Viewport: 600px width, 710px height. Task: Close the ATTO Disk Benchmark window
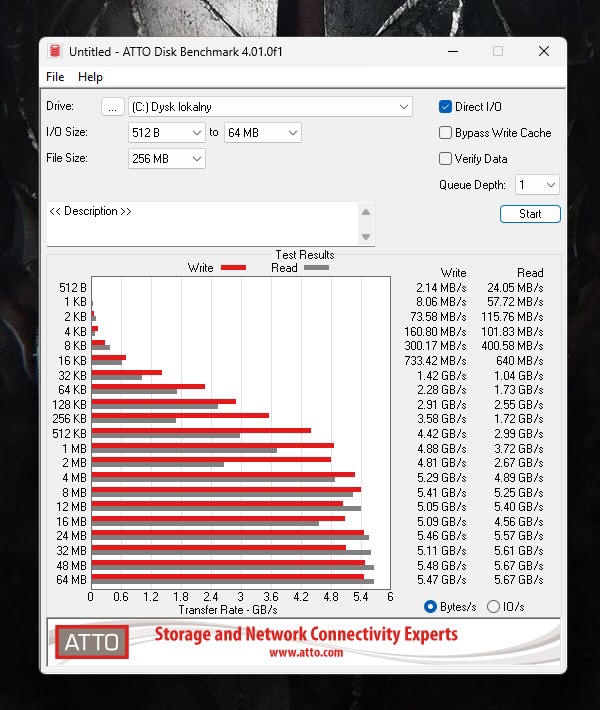click(543, 52)
